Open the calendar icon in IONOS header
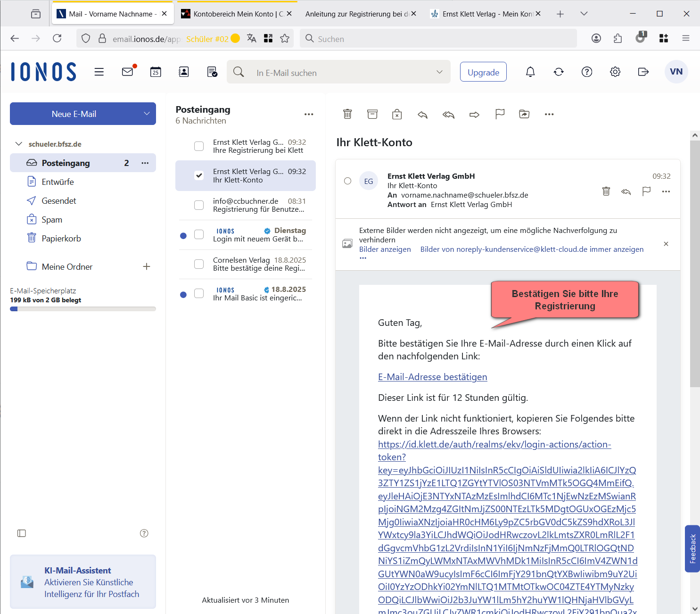 (156, 72)
